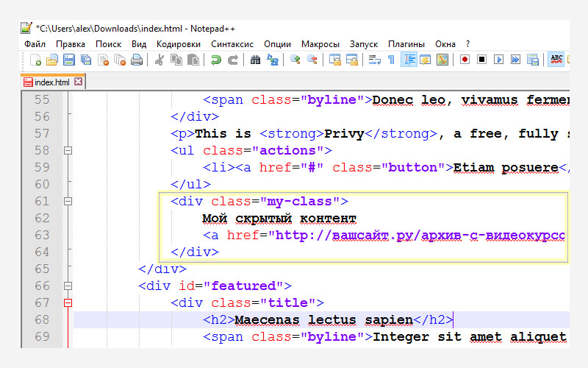Toggle the ABC spell check button
Viewport: 588px width, 368px height.
(x=556, y=60)
